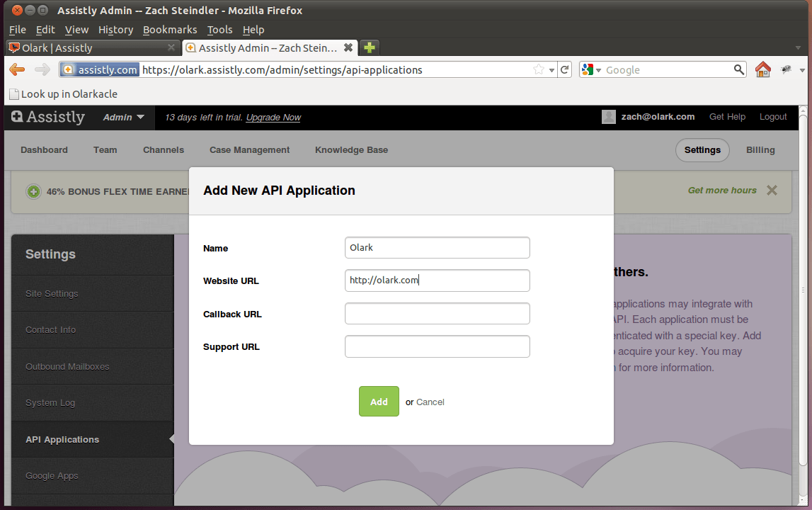Click the green Add button
This screenshot has width=812, height=510.
click(x=379, y=402)
